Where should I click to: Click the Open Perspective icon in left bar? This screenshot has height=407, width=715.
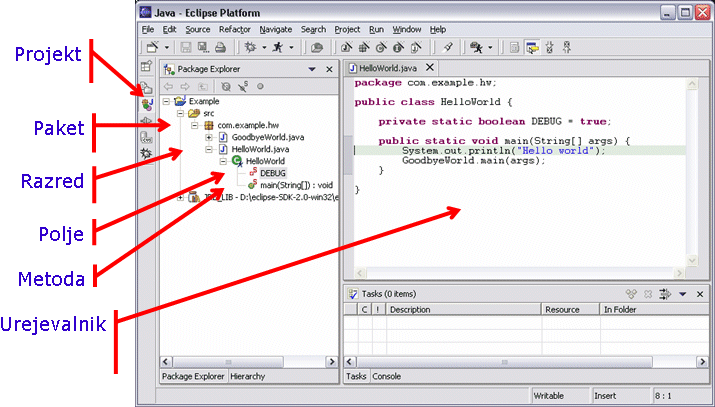(x=146, y=66)
